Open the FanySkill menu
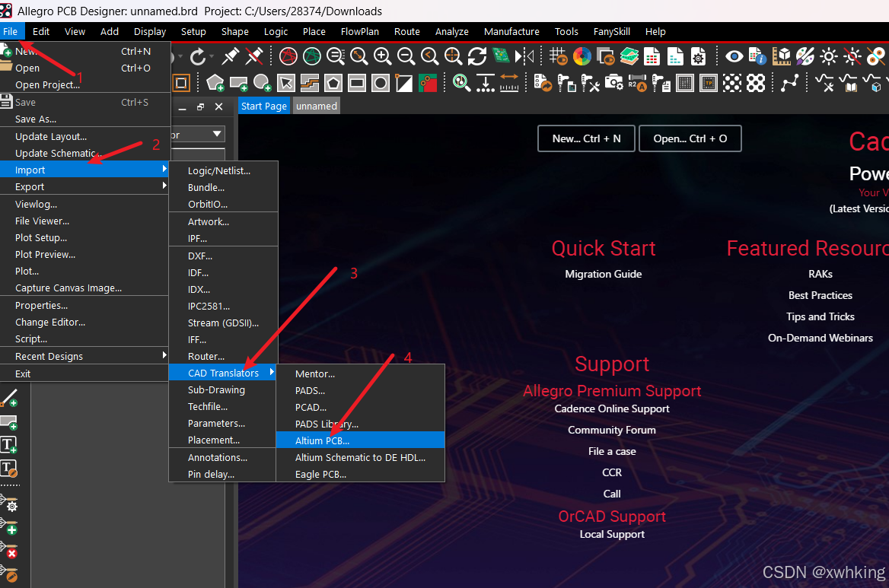Viewport: 889px width, 588px height. (611, 32)
